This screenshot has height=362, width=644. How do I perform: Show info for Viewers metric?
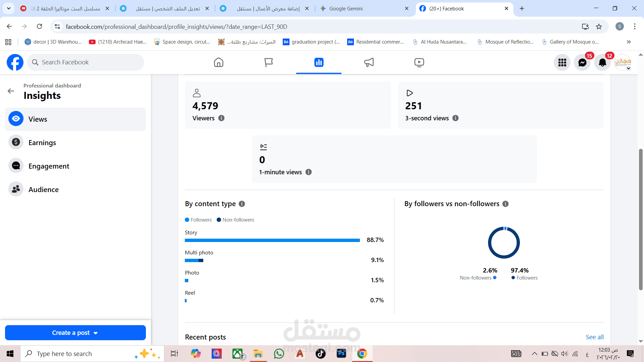[221, 118]
